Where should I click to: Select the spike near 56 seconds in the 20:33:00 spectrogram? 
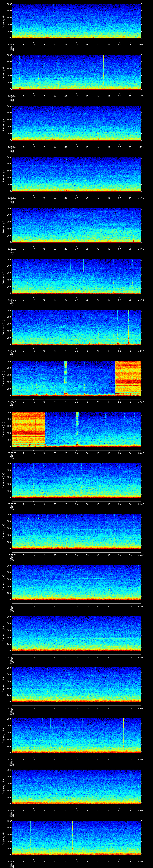(x=133, y=226)
